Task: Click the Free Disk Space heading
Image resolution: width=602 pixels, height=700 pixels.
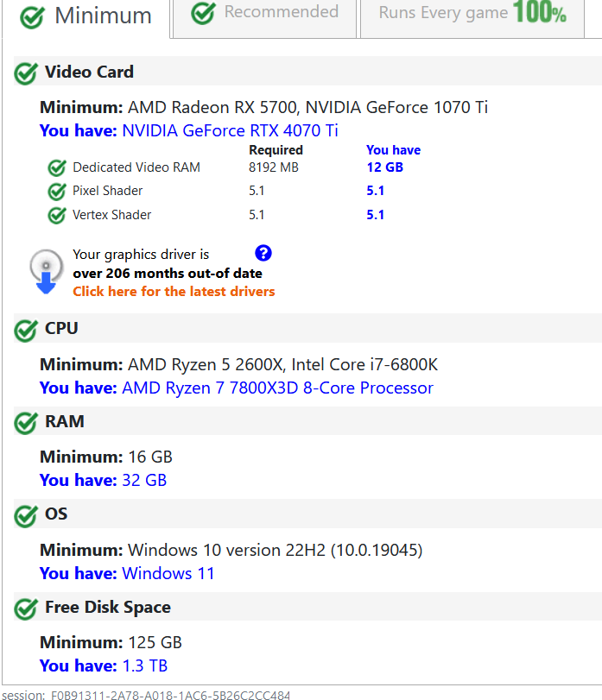Action: click(108, 608)
